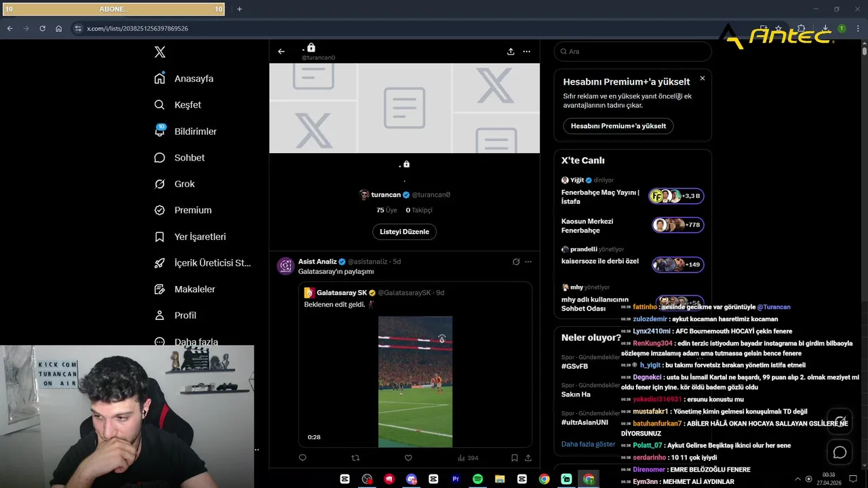Click Grok explain icon on Asist Analiz post
The image size is (868, 488).
point(516,262)
